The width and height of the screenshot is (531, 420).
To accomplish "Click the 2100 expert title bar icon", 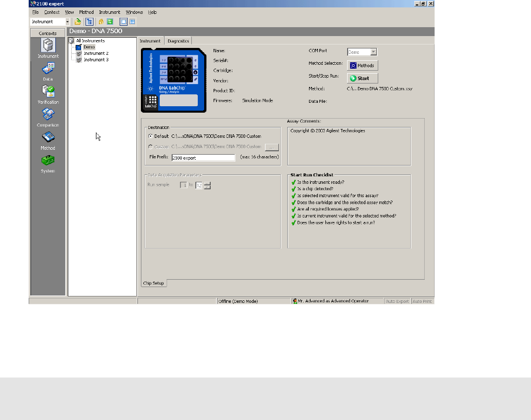I will tap(33, 4).
